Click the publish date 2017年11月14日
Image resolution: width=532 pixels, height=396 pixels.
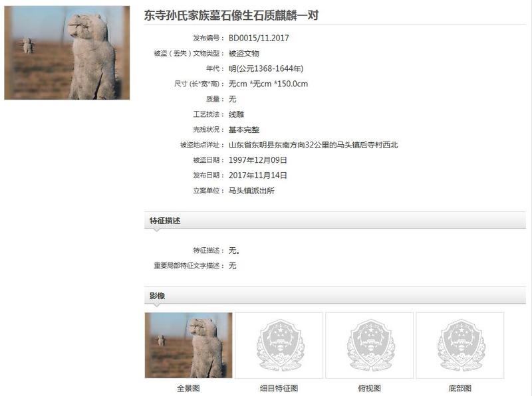click(258, 175)
